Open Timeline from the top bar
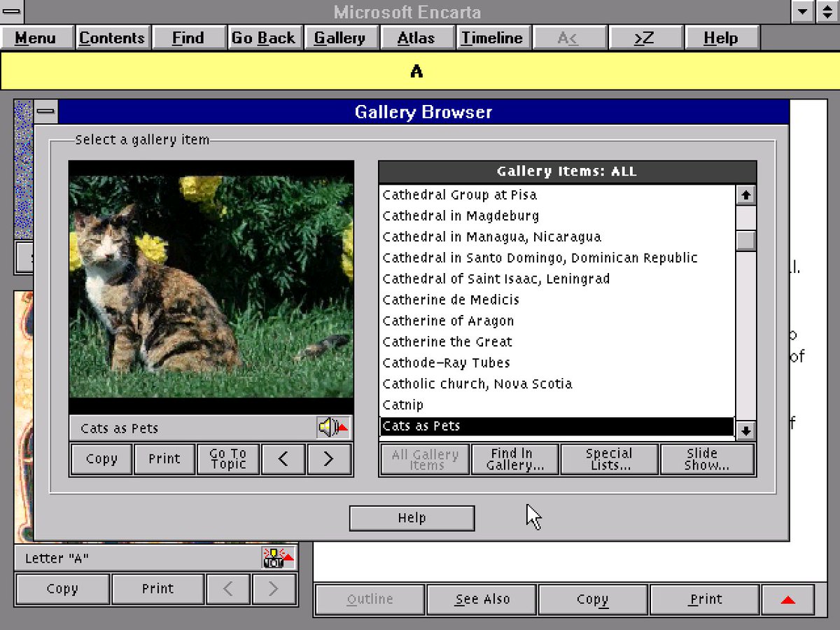Screen dimensions: 840x630 click(x=492, y=38)
